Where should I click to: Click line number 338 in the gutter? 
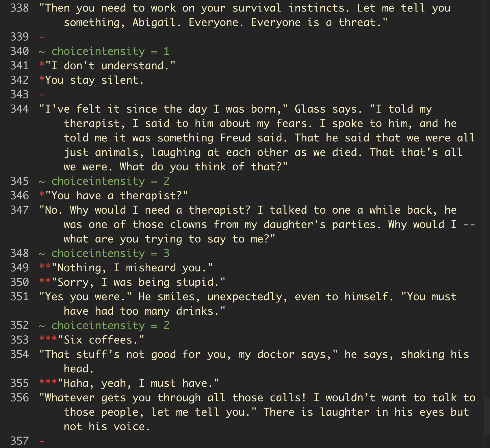(x=20, y=8)
